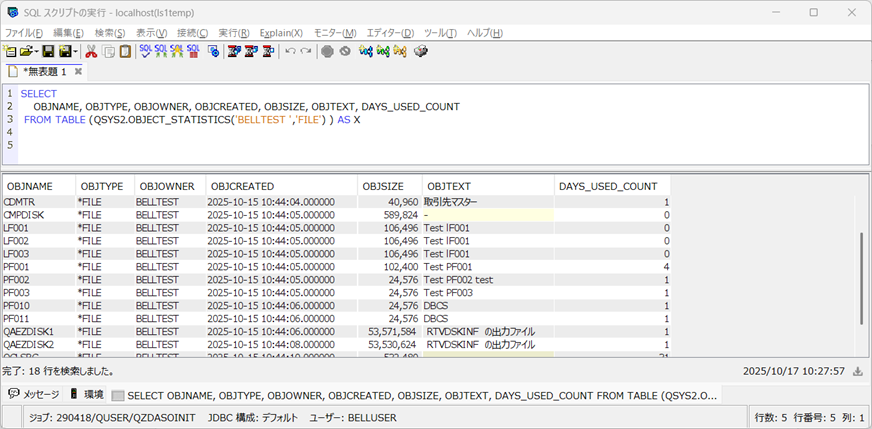Click the results vertical scrollbar
This screenshot has width=872, height=429.
pyautogui.click(x=862, y=277)
